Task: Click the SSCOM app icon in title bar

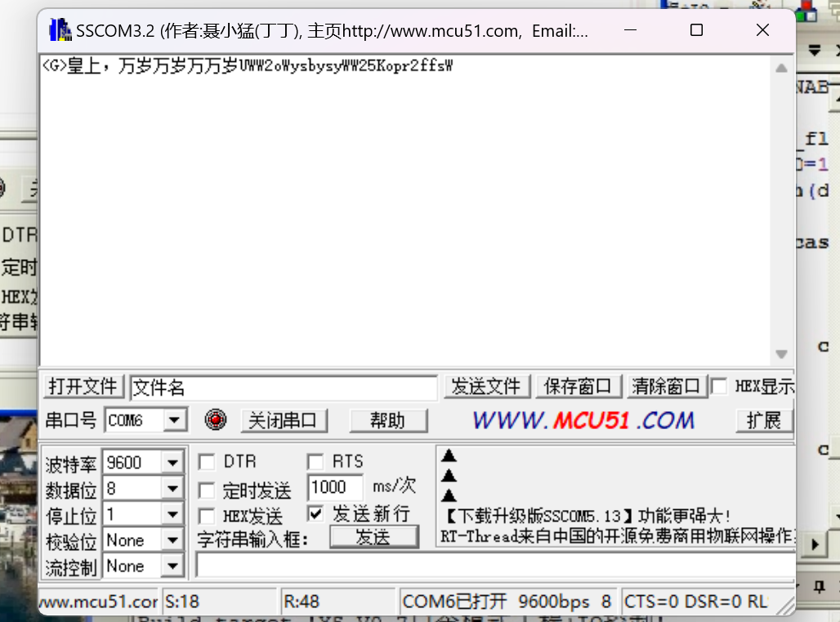Action: click(x=60, y=30)
